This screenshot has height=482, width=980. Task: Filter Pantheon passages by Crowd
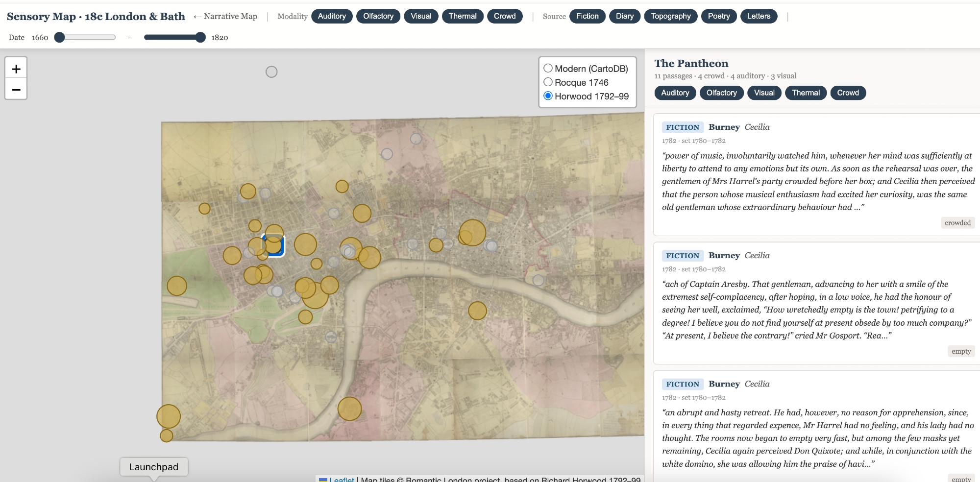click(x=848, y=93)
